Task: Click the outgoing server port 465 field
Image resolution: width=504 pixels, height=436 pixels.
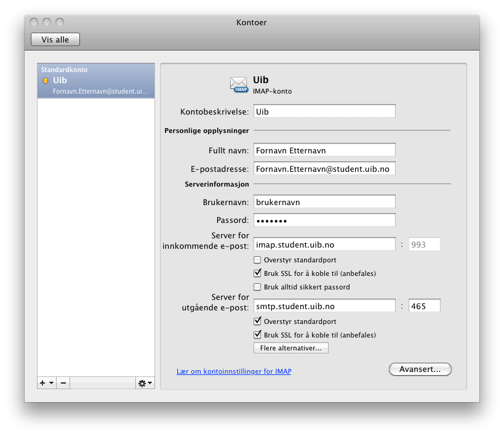Action: point(425,305)
